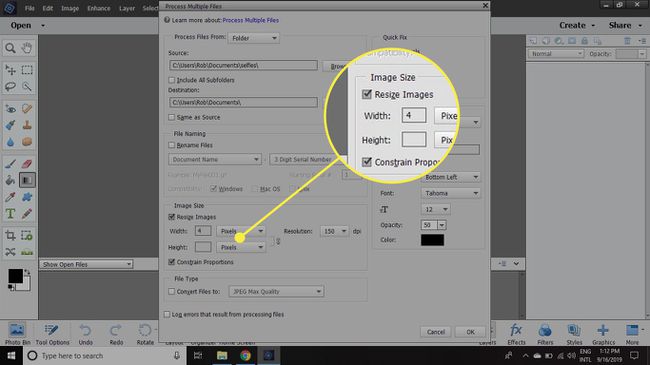
Task: Select the Straighten tool
Action: point(27,252)
